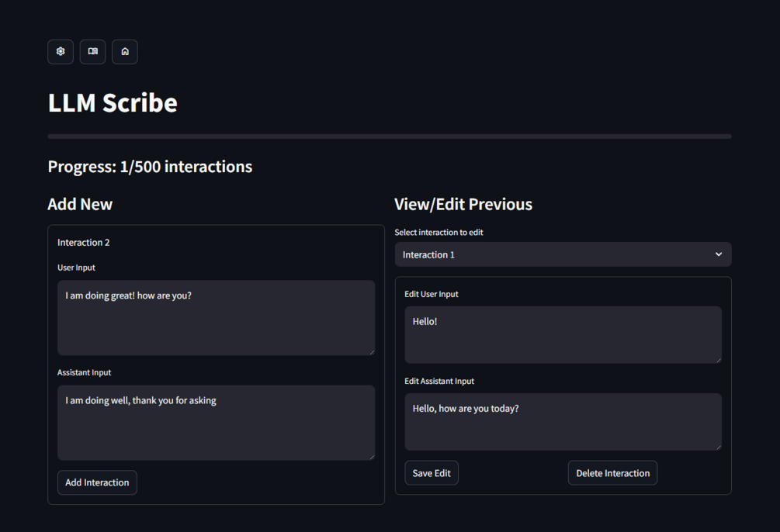Click the open book documentation icon
This screenshot has height=532, width=780.
click(x=93, y=52)
